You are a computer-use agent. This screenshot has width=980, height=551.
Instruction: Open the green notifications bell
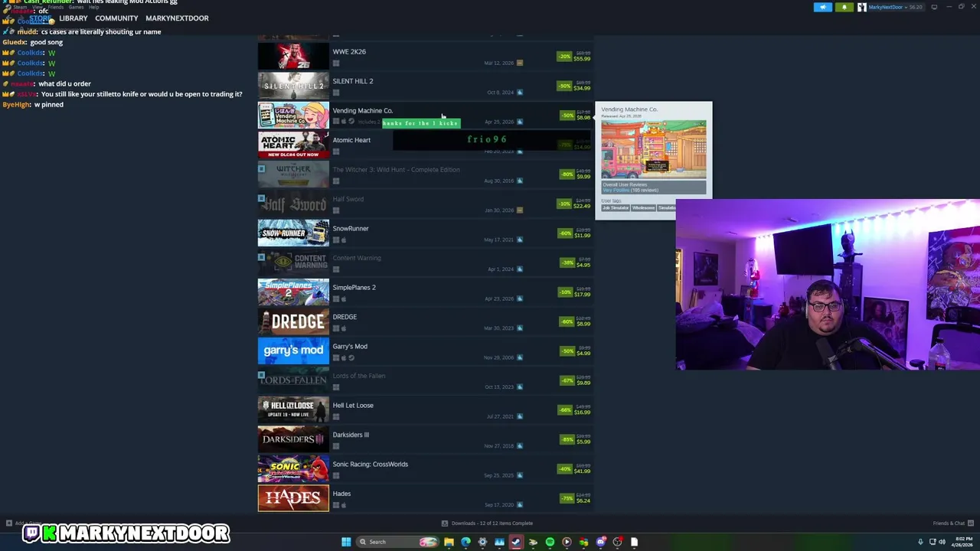pyautogui.click(x=844, y=7)
